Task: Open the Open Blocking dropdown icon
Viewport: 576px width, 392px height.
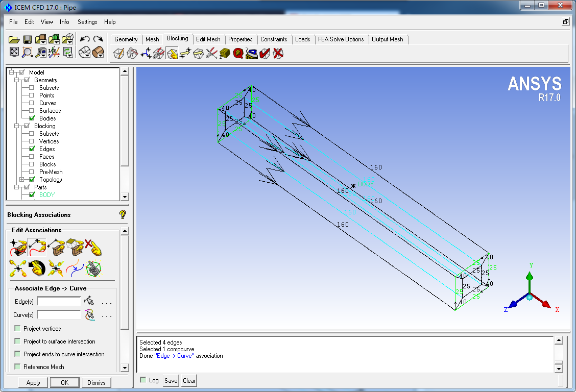Action: [67, 39]
